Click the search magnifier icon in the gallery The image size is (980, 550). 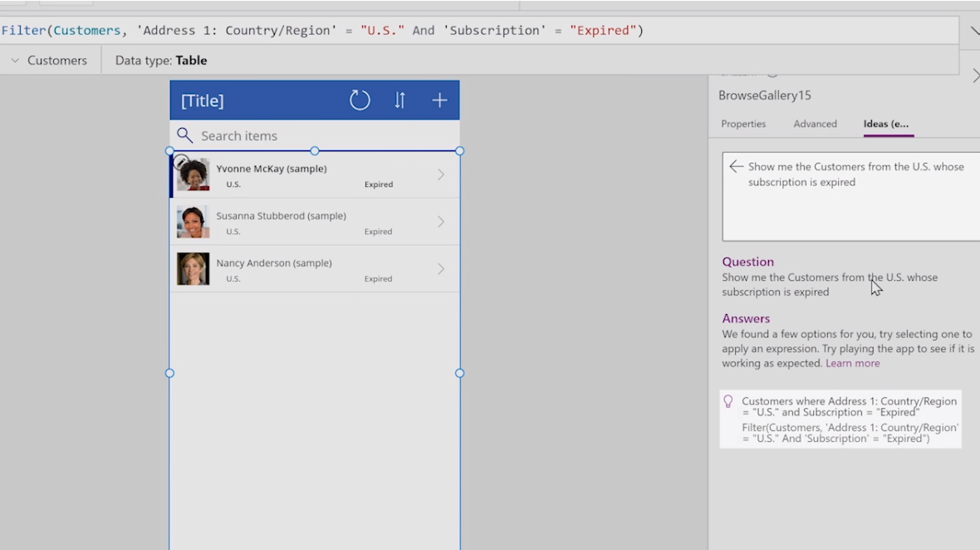click(184, 135)
